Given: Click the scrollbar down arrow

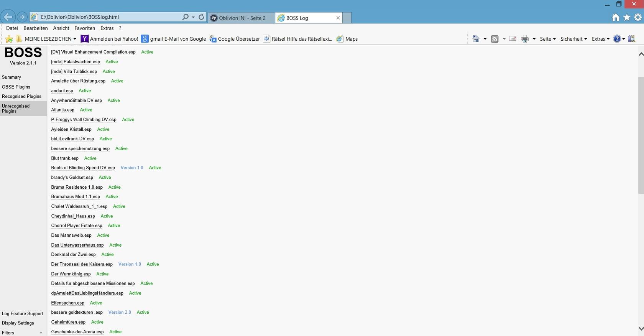Looking at the screenshot, I should click(x=641, y=329).
